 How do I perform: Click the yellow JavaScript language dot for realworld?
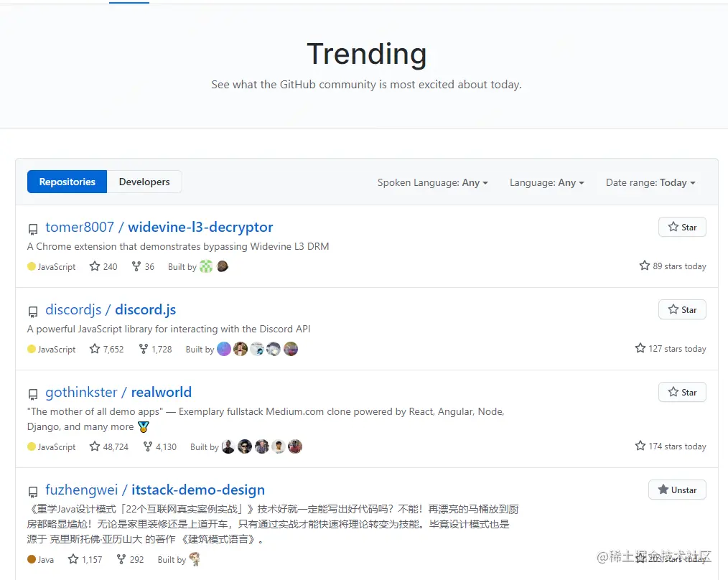[32, 446]
